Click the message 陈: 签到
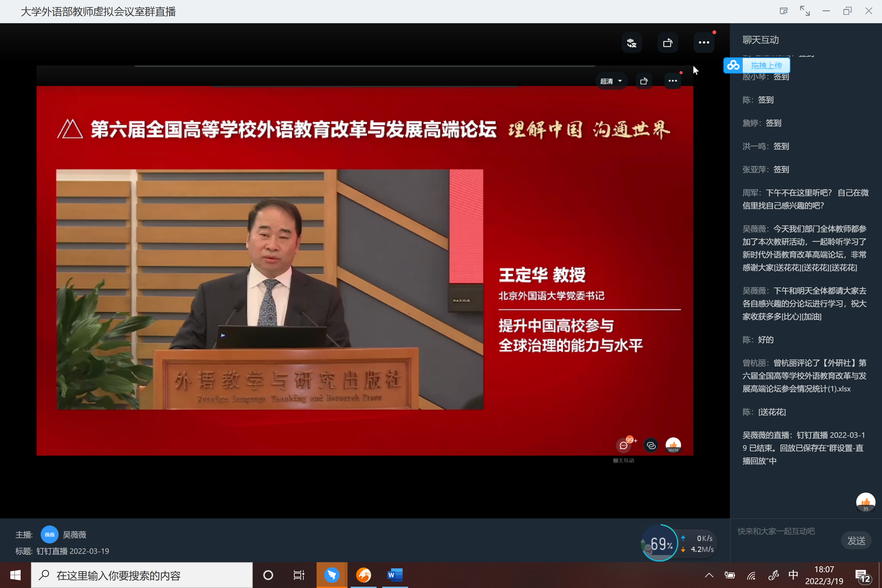 coord(758,100)
